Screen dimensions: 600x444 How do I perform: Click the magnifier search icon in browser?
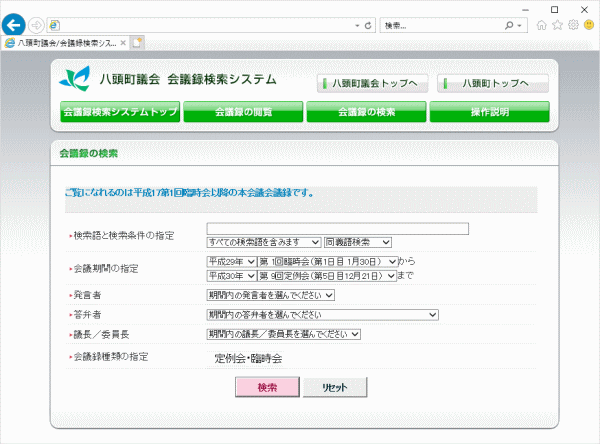pyautogui.click(x=509, y=25)
